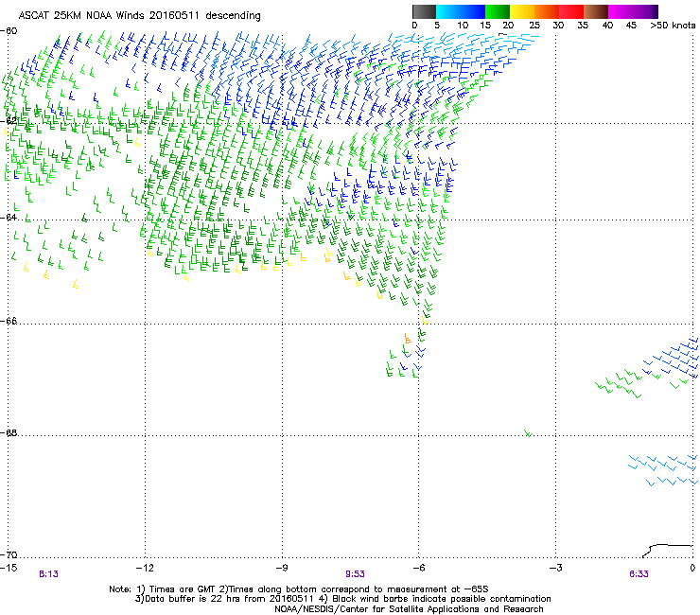The height and width of the screenshot is (615, 700).
Task: Click the date 20160511 in the title
Action: (174, 15)
